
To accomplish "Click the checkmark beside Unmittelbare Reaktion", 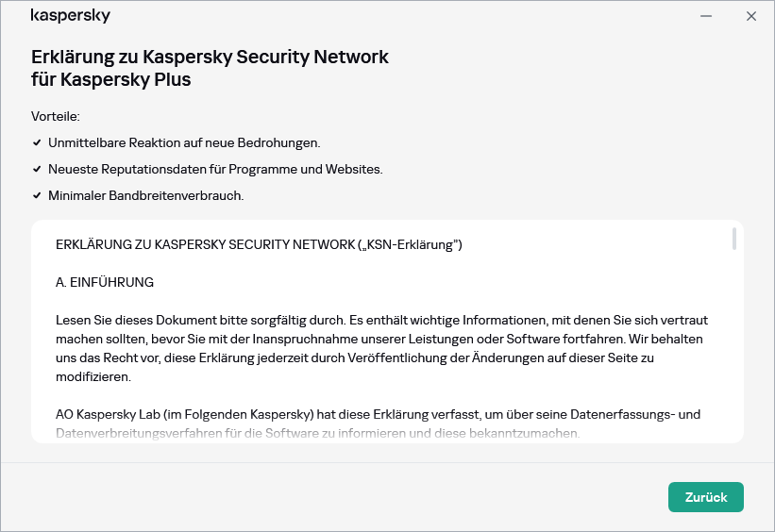I will pyautogui.click(x=37, y=143).
